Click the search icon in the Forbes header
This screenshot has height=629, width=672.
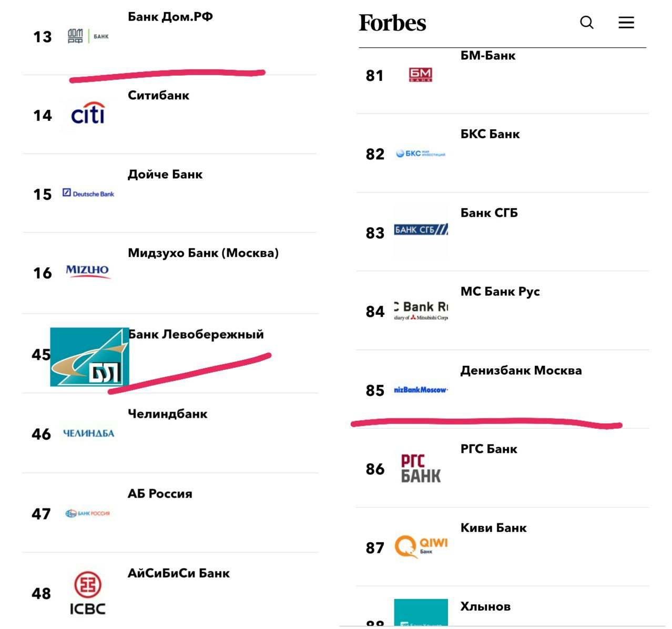(585, 23)
